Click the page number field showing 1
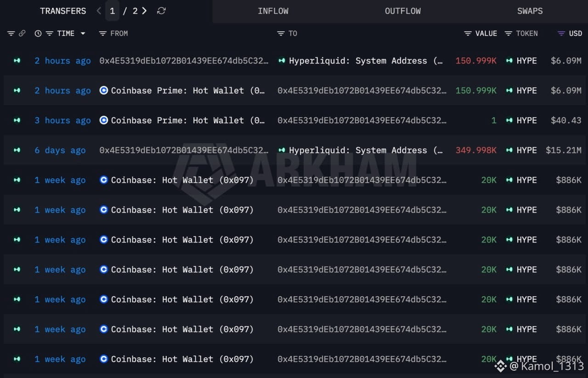Viewport: 588px width, 378px height. 112,11
